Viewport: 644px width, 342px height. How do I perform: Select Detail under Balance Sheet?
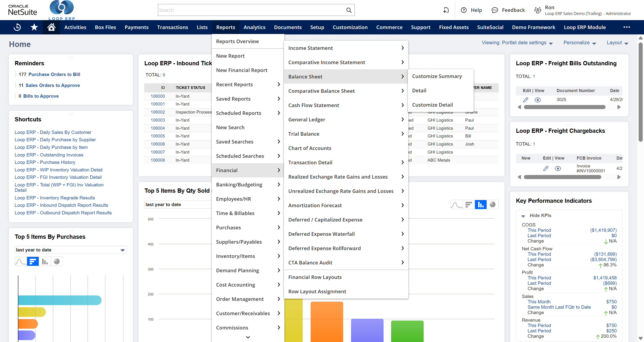click(419, 91)
